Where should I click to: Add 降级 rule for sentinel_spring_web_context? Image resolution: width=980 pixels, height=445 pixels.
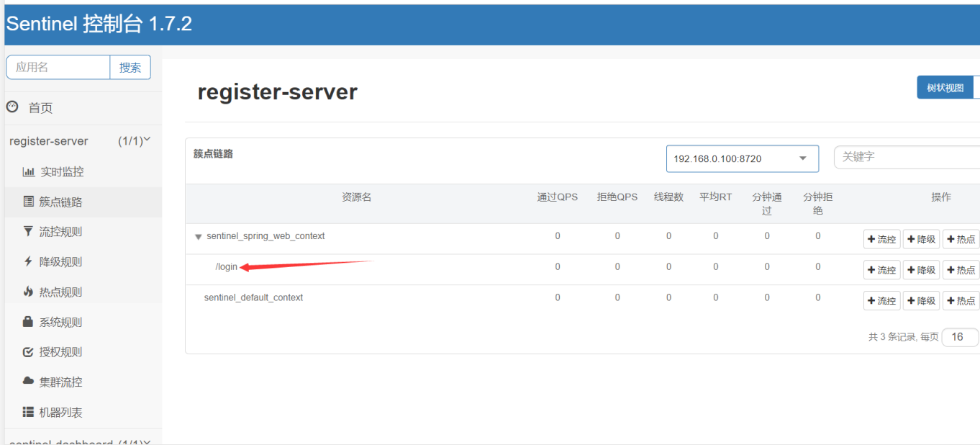(922, 239)
